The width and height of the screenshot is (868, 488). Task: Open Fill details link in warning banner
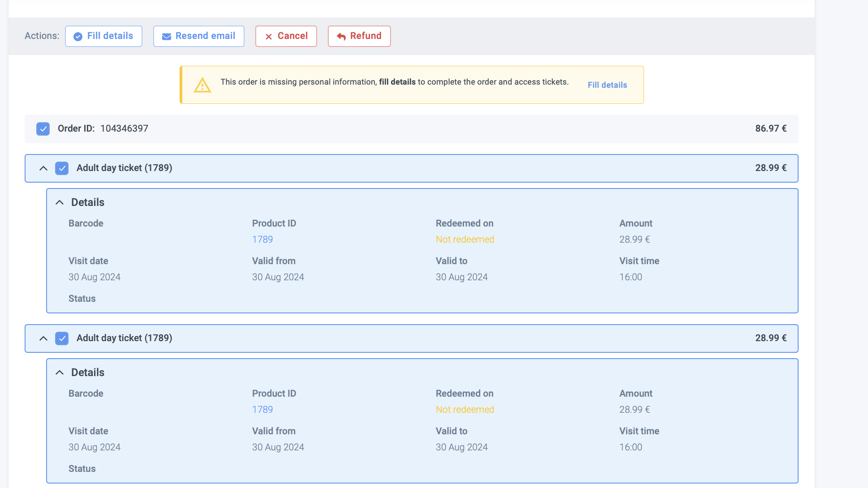coord(607,85)
